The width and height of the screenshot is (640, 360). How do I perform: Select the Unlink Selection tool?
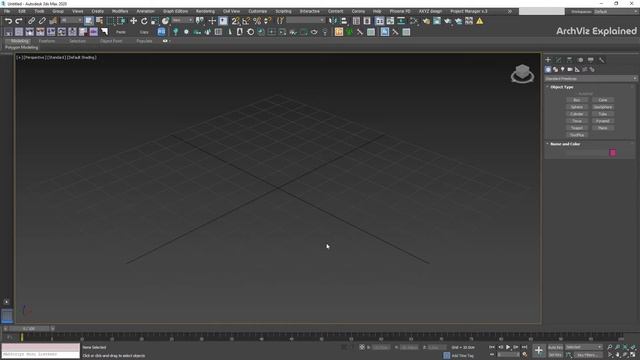tap(42, 21)
